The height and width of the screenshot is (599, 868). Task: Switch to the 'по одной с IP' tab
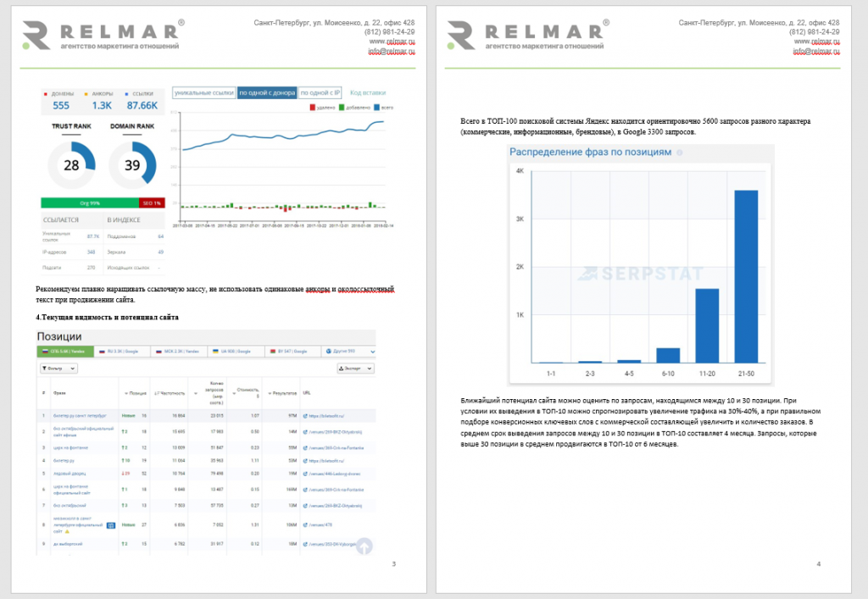320,93
